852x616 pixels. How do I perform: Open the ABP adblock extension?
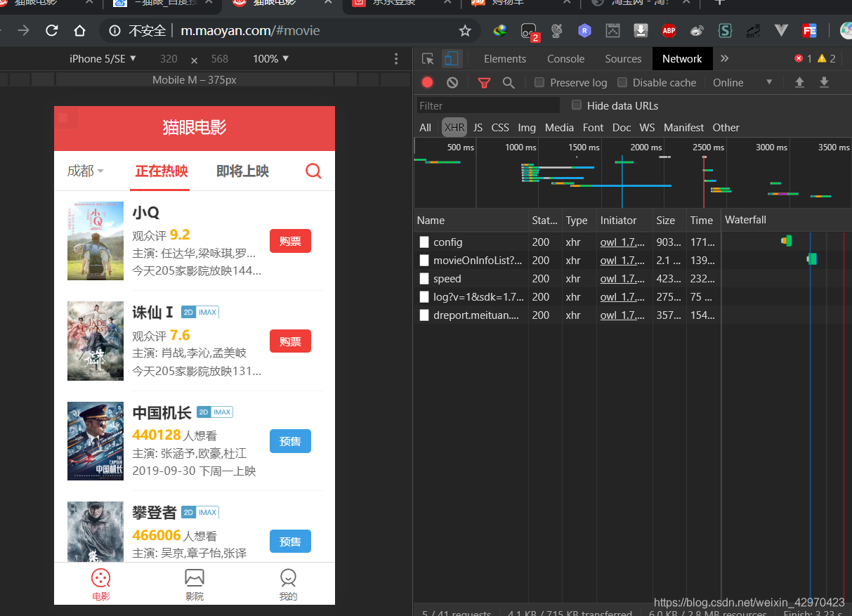tap(669, 31)
